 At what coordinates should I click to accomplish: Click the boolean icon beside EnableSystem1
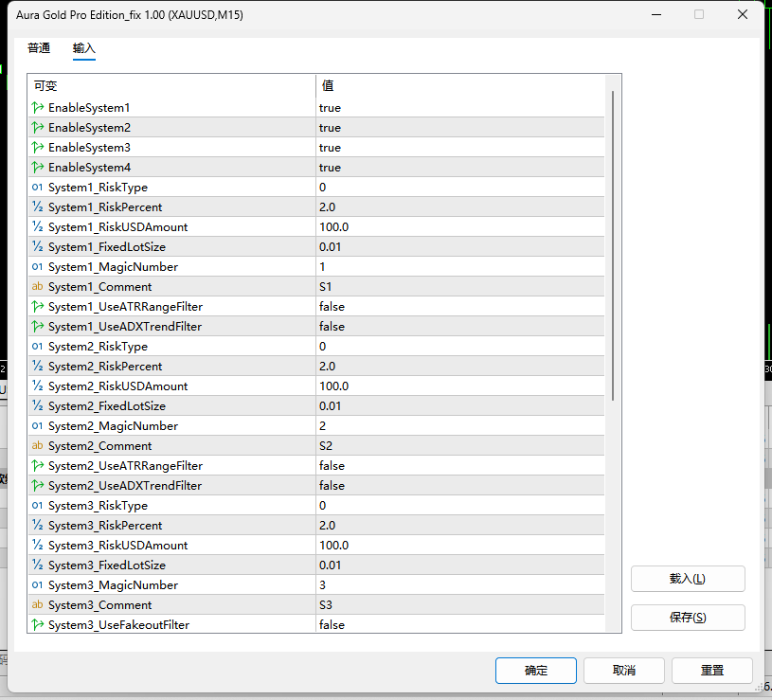coord(38,107)
